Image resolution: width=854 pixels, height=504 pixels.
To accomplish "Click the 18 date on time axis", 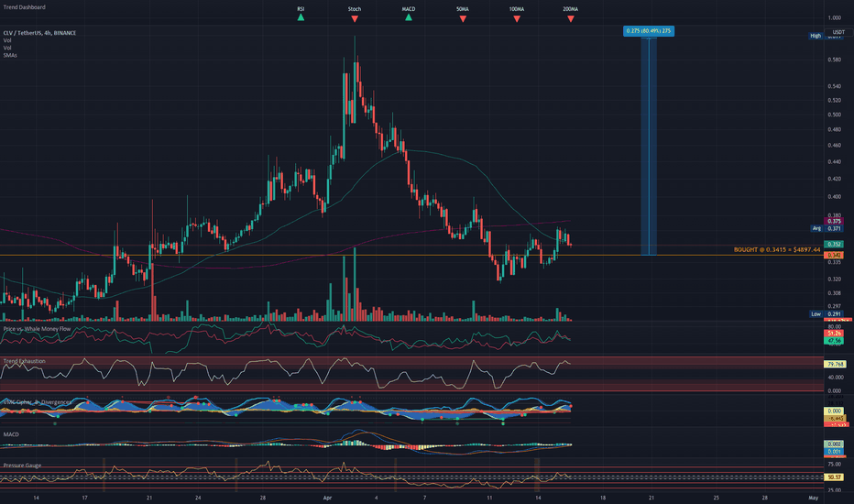I will click(602, 498).
